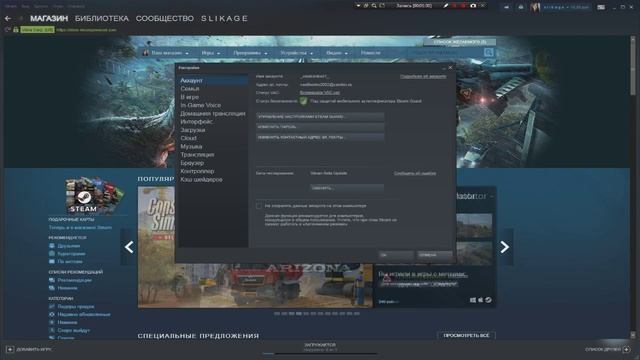Click the change contact email button
This screenshot has width=640, height=360.
(x=320, y=138)
